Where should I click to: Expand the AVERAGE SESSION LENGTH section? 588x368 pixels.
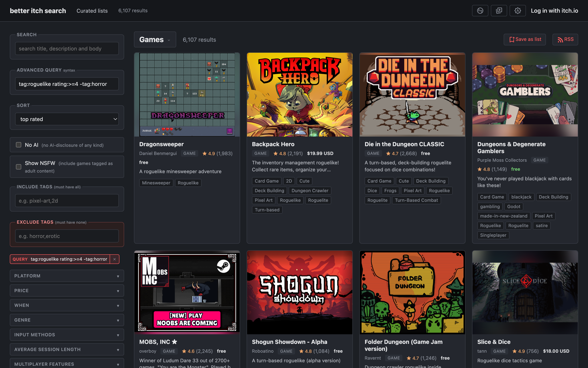[67, 350]
